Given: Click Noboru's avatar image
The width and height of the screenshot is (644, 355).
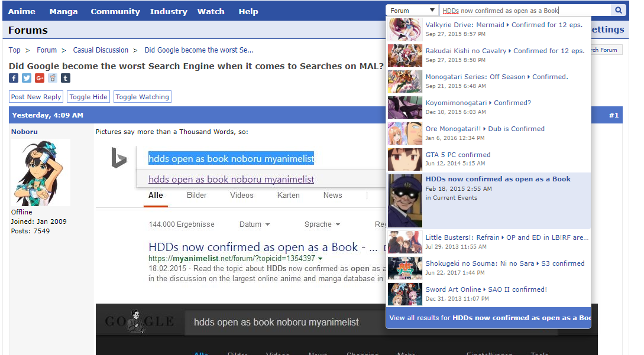Looking at the screenshot, I should point(41,172).
